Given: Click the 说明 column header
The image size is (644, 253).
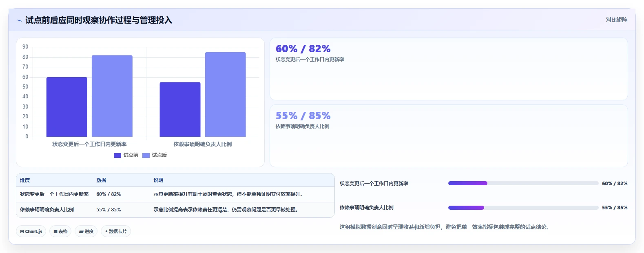Looking at the screenshot, I should point(158,180).
